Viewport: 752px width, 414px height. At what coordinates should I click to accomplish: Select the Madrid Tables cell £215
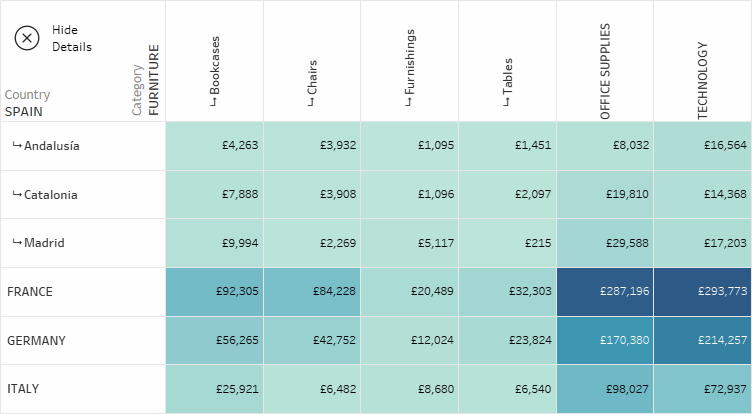pos(507,243)
